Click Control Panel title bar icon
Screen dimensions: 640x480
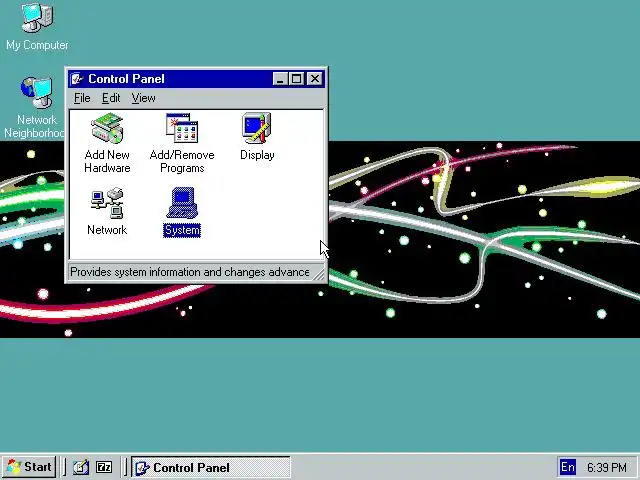[x=77, y=79]
